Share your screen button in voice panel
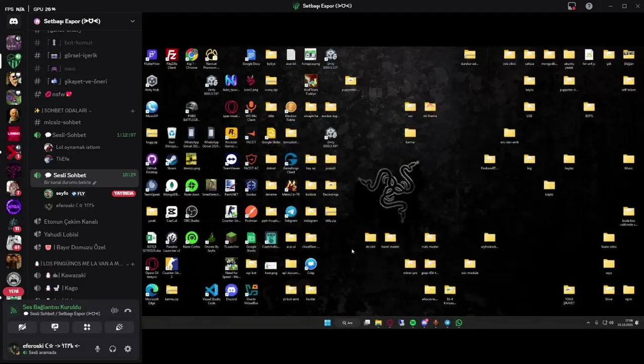Viewport: 644px width, 364px height. pos(55,327)
